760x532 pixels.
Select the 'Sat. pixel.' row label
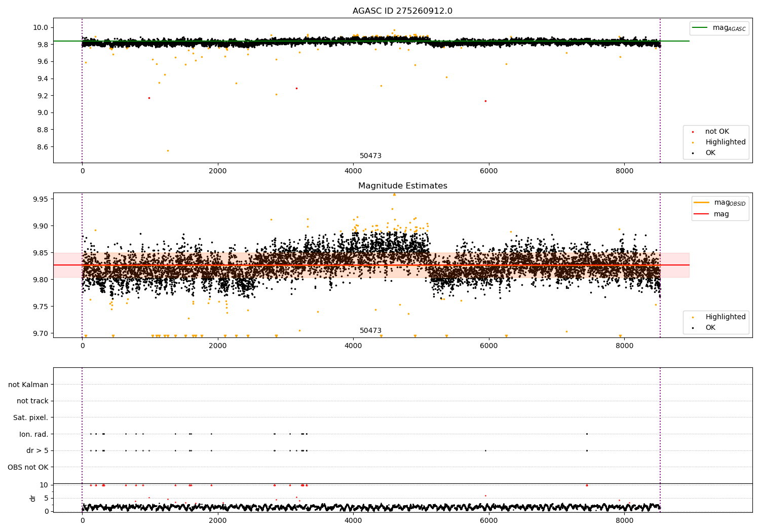click(x=31, y=418)
